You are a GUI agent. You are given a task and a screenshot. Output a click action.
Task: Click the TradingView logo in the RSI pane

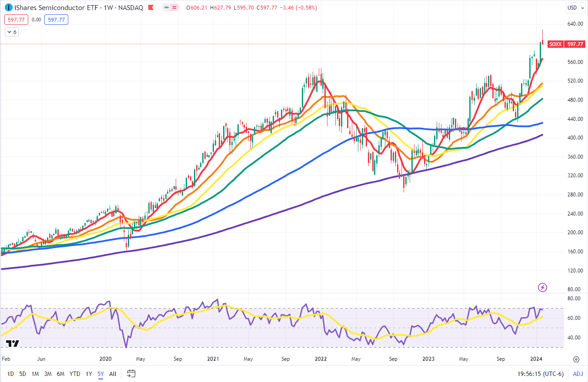(13, 343)
